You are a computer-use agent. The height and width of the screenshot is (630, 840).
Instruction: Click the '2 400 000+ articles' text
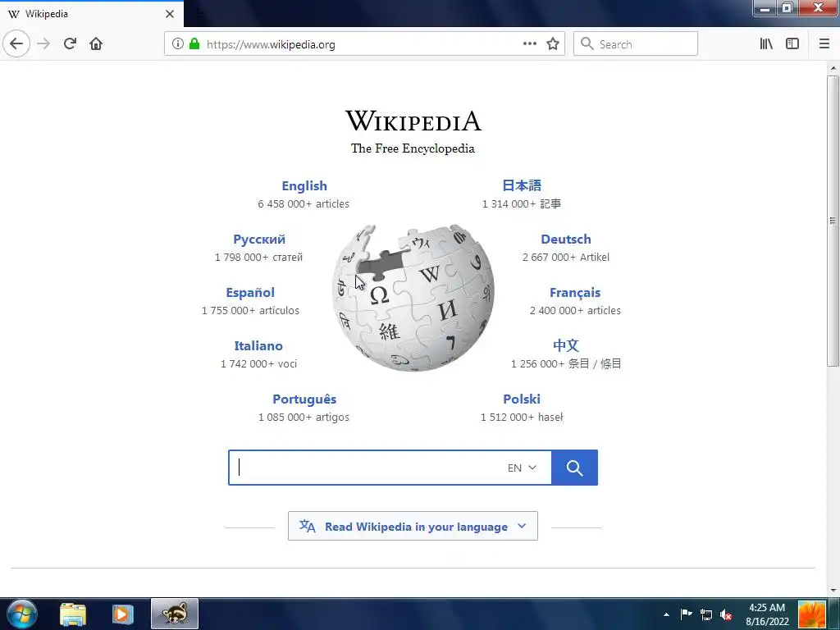pyautogui.click(x=575, y=310)
